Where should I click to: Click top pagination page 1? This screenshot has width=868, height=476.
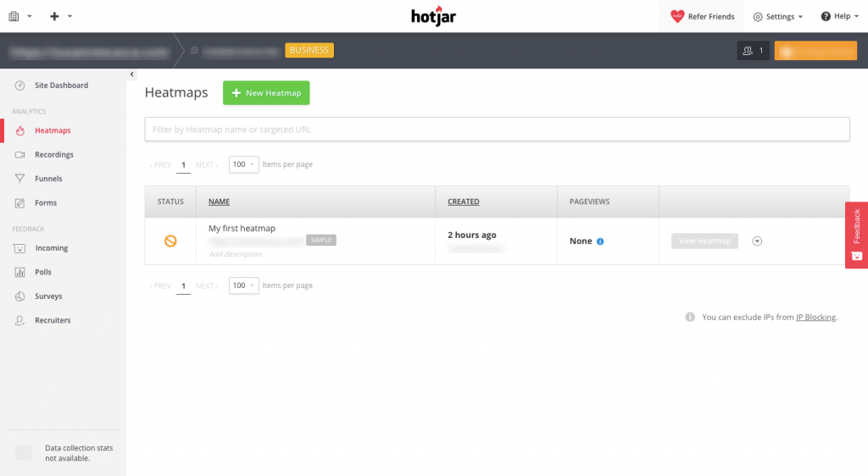pyautogui.click(x=183, y=165)
